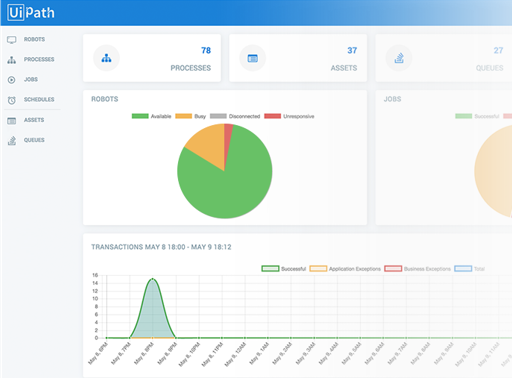The image size is (512, 378).
Task: Click the Queues card icon
Action: (399, 58)
